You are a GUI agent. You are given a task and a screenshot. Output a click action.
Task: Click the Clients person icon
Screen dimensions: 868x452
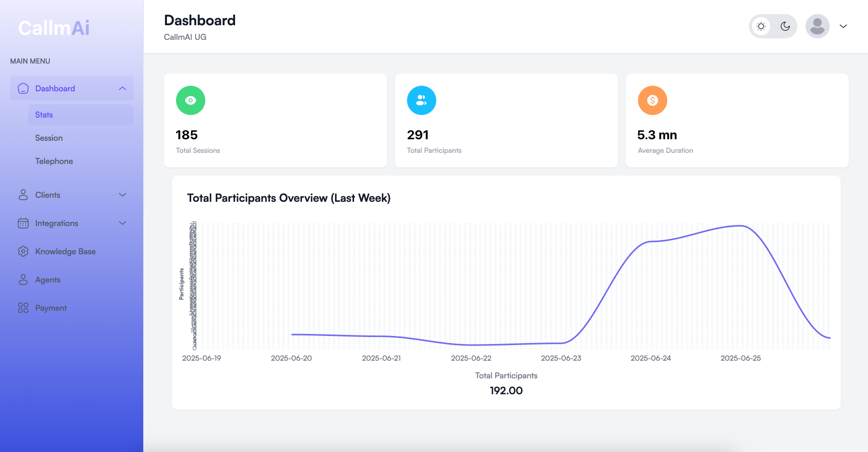tap(23, 195)
